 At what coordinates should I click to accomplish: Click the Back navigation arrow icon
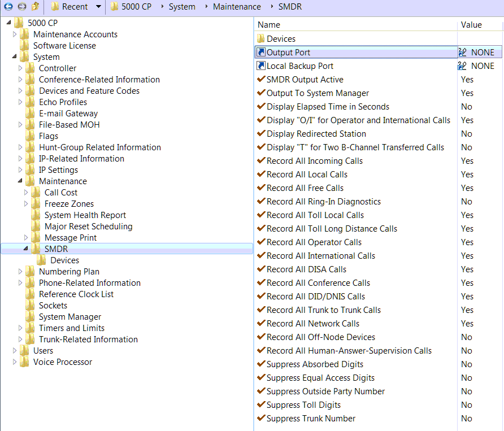tap(8, 6)
